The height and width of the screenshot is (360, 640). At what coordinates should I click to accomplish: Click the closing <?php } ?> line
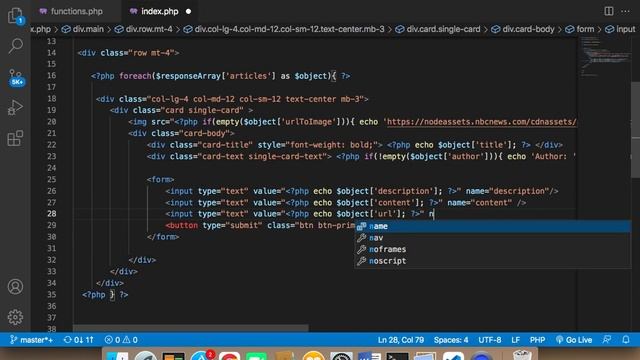point(105,295)
